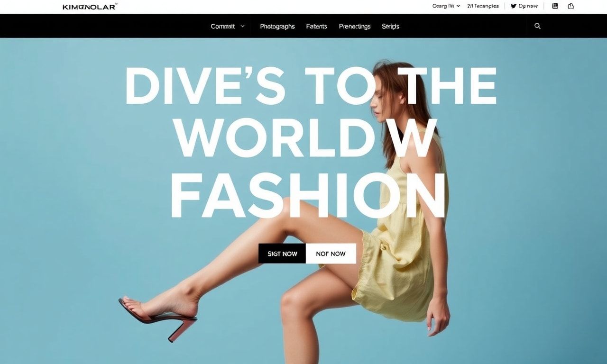Open the Cearg lit dropdown
This screenshot has width=607, height=364.
click(x=446, y=6)
